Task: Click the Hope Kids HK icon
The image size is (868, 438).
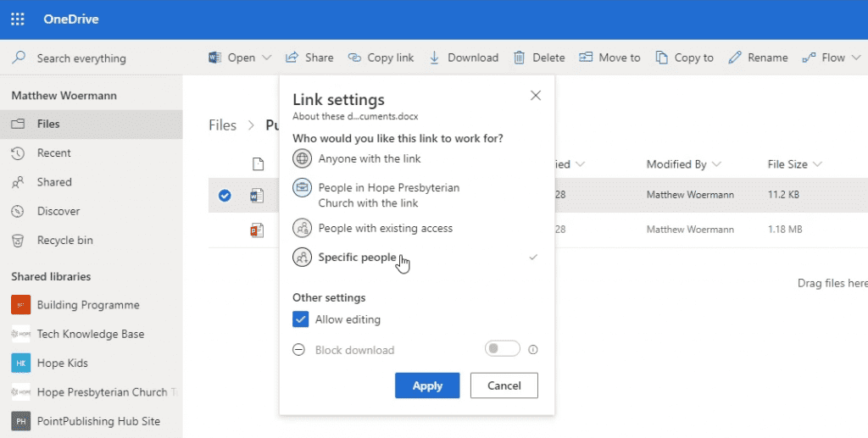Action: pos(21,363)
